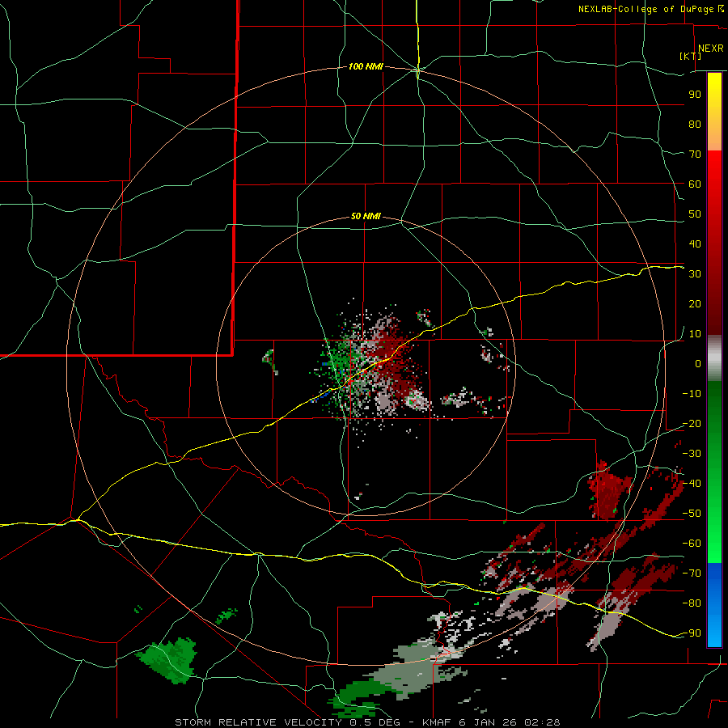
Task: Click the "100 NMI" range ring label
Action: [366, 67]
